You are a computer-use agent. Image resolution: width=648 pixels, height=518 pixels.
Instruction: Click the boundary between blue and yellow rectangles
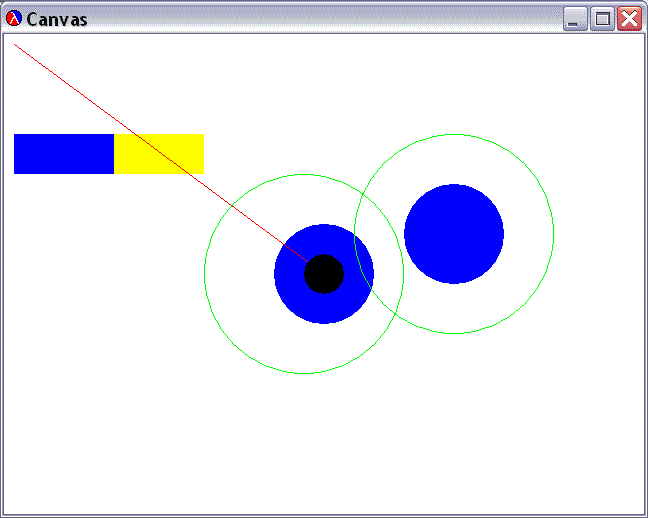tap(114, 154)
